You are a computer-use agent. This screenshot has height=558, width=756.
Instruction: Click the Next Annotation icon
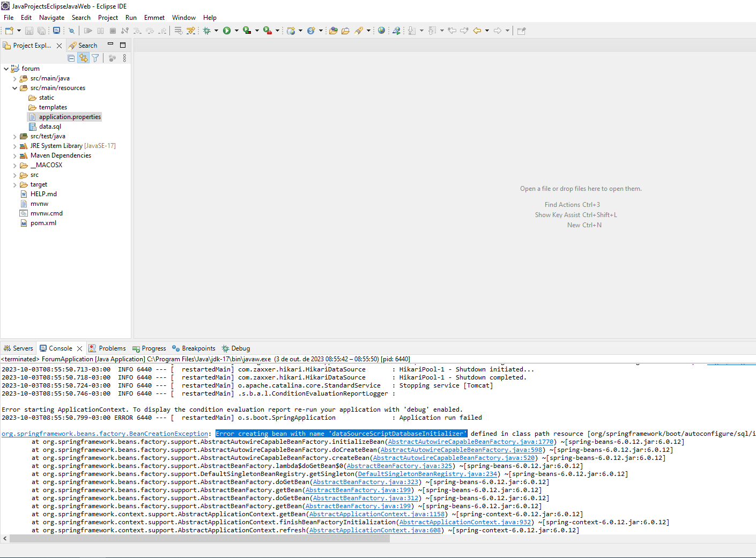[x=411, y=31]
